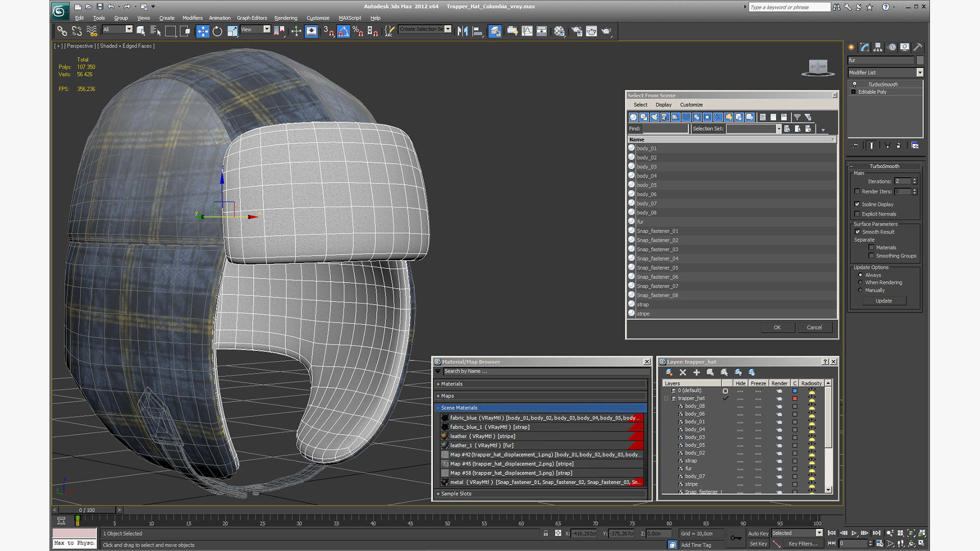
Task: Play the animation
Action: tap(854, 533)
